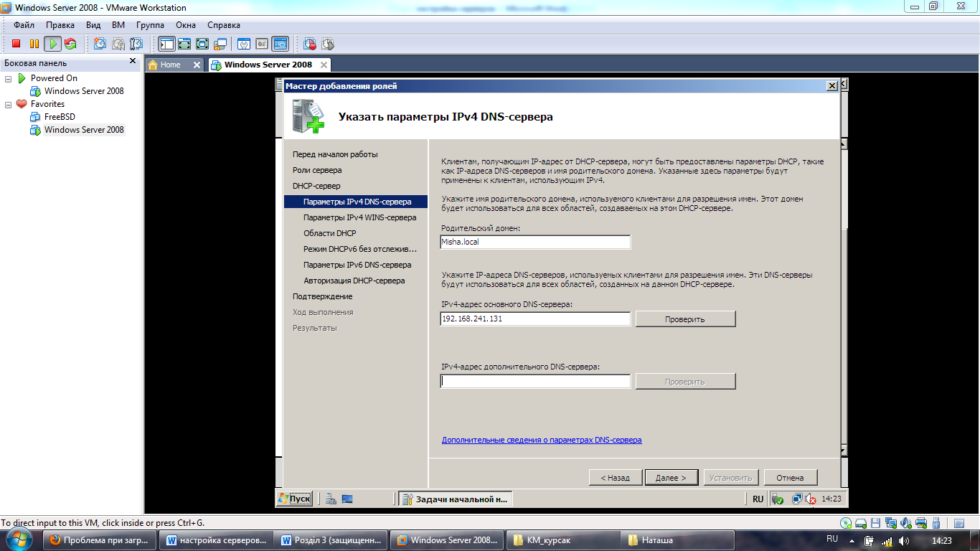
Task: Toggle the Show Sidebar toolbar icon
Action: [x=166, y=44]
